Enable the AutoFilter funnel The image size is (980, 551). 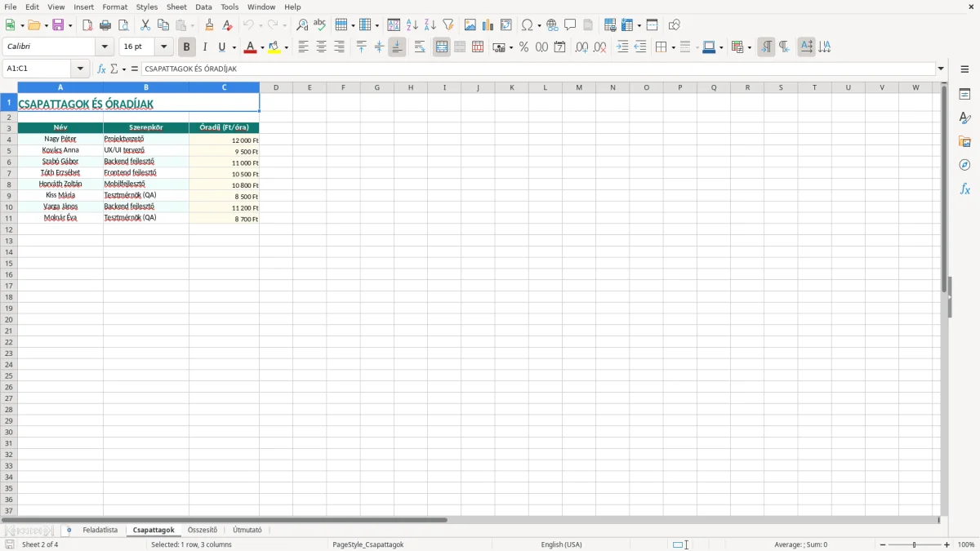point(448,25)
